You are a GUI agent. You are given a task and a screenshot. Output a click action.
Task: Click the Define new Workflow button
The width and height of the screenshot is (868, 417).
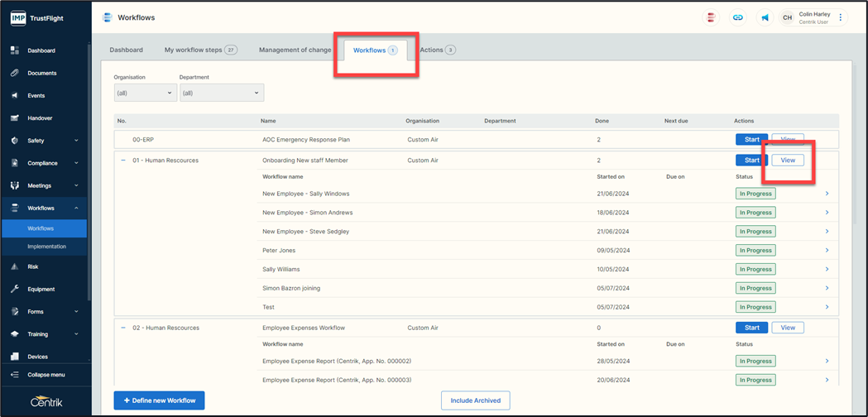point(159,400)
